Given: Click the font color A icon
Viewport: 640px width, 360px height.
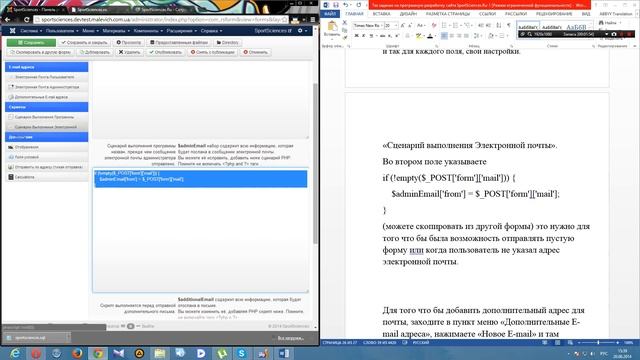Looking at the screenshot, I should (430, 36).
